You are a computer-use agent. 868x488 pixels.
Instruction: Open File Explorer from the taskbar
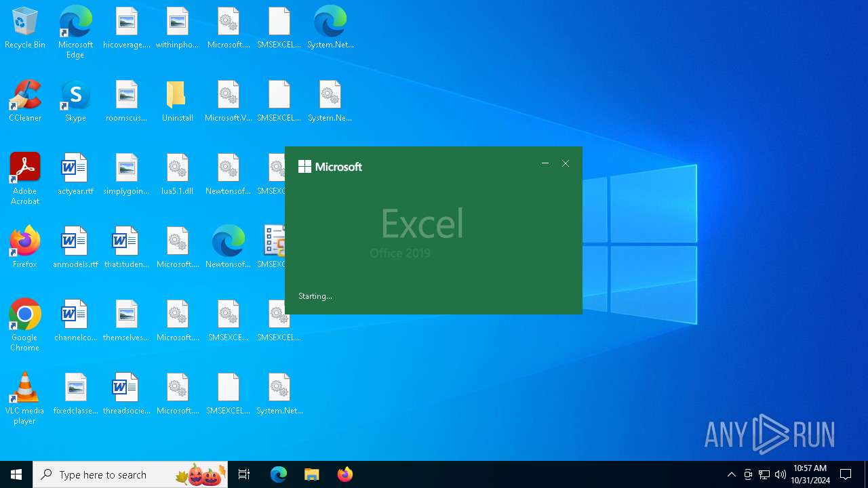pos(311,474)
